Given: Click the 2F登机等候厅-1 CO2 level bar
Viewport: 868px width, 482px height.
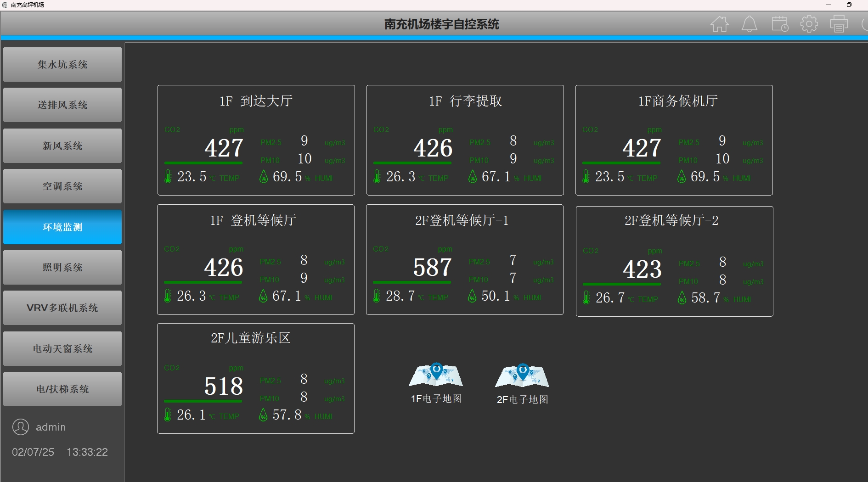Looking at the screenshot, I should pyautogui.click(x=411, y=282).
